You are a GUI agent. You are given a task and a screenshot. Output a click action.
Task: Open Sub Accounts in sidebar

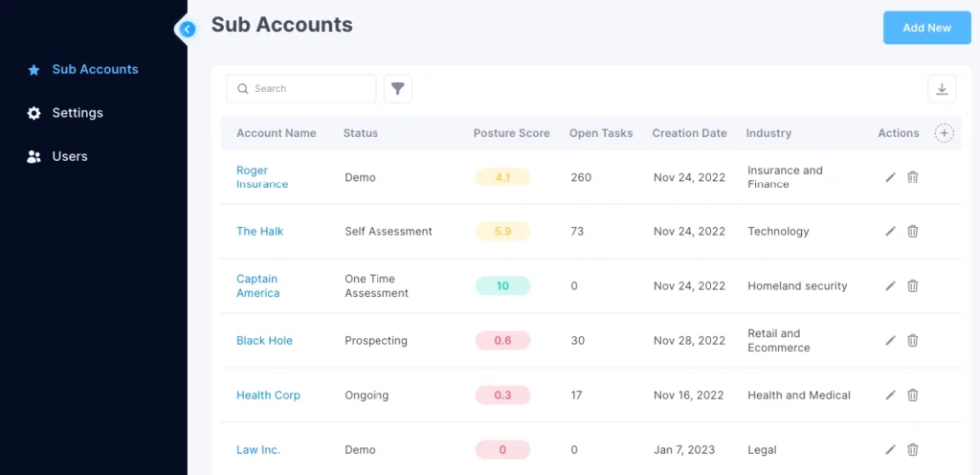(x=95, y=69)
